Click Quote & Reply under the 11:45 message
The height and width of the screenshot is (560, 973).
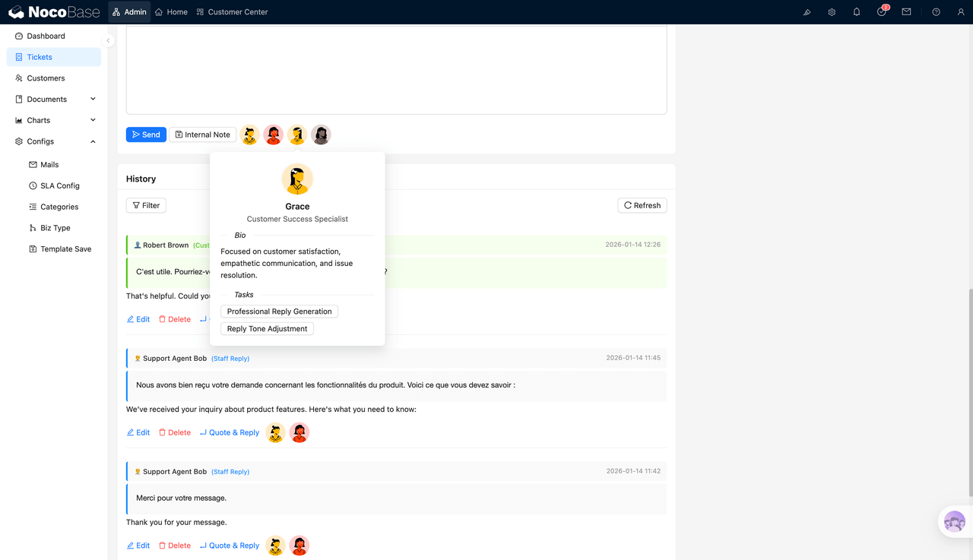coord(230,432)
